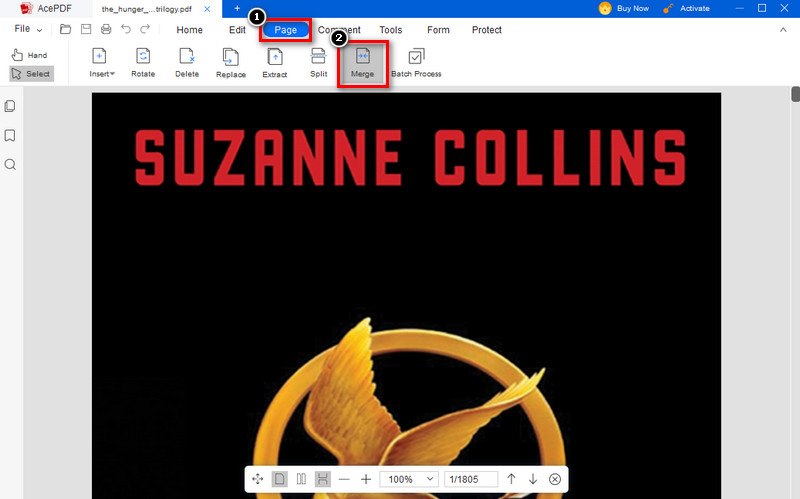Switch to the Home tab
This screenshot has width=800, height=499.
tap(189, 30)
